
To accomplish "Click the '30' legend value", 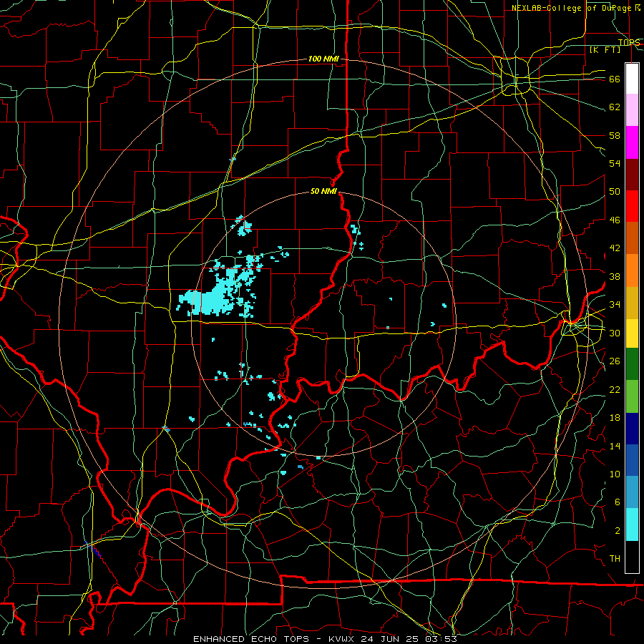I will tap(615, 333).
